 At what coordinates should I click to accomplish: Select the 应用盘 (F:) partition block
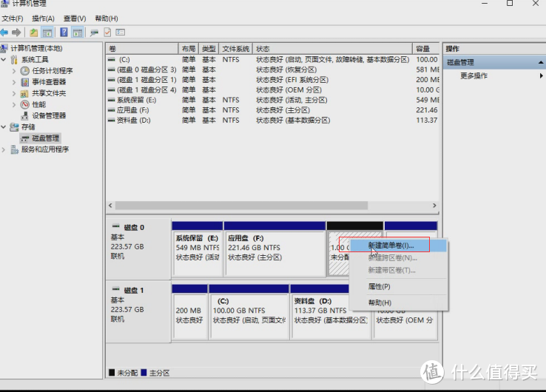(274, 248)
